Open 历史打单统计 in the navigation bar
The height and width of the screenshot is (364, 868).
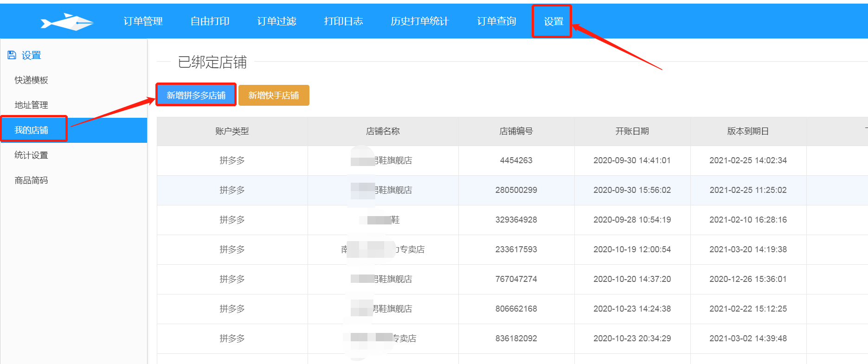tap(419, 21)
